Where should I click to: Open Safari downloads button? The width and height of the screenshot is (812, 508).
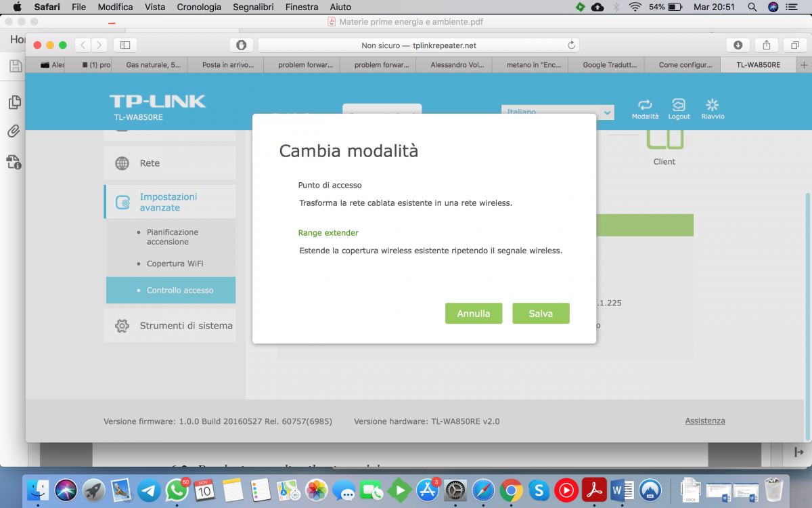(x=738, y=45)
